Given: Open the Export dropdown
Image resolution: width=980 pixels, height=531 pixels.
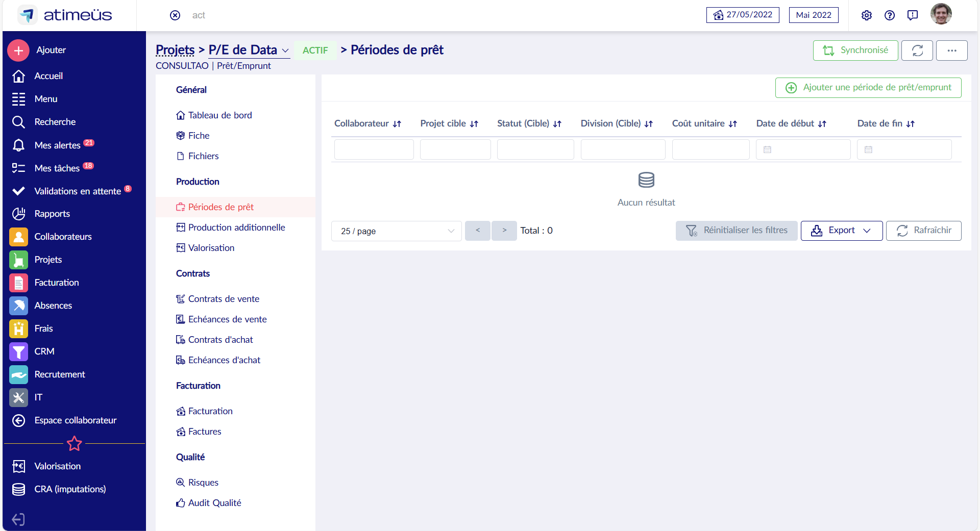Looking at the screenshot, I should [x=841, y=231].
